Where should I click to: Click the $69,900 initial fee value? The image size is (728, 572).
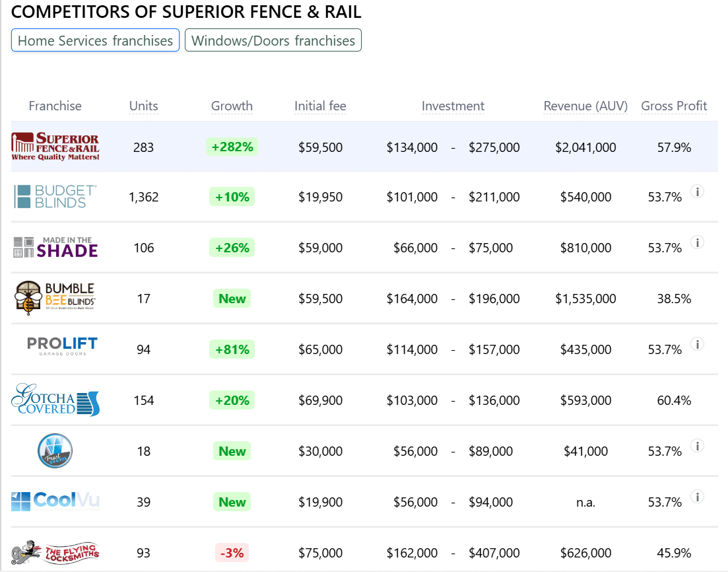coord(320,400)
